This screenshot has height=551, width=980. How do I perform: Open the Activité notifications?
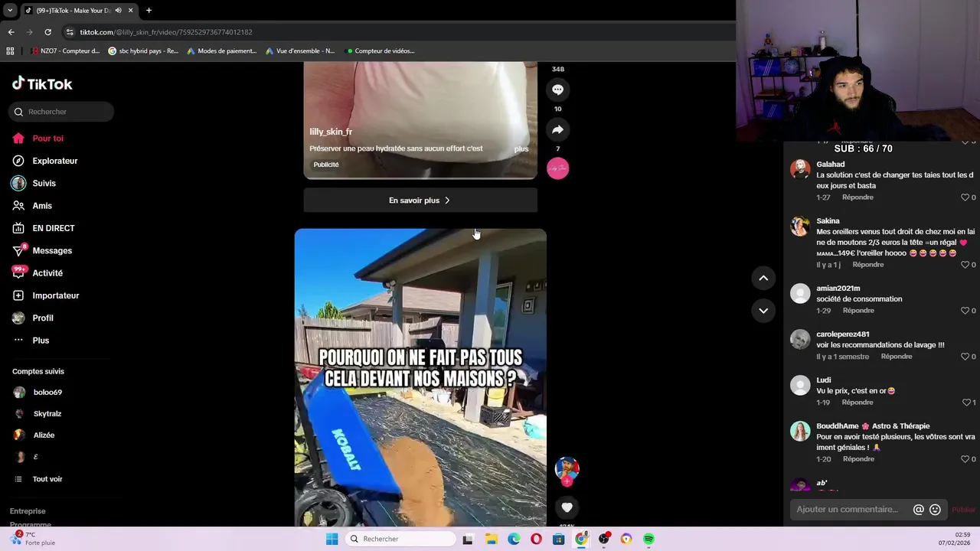tap(47, 273)
